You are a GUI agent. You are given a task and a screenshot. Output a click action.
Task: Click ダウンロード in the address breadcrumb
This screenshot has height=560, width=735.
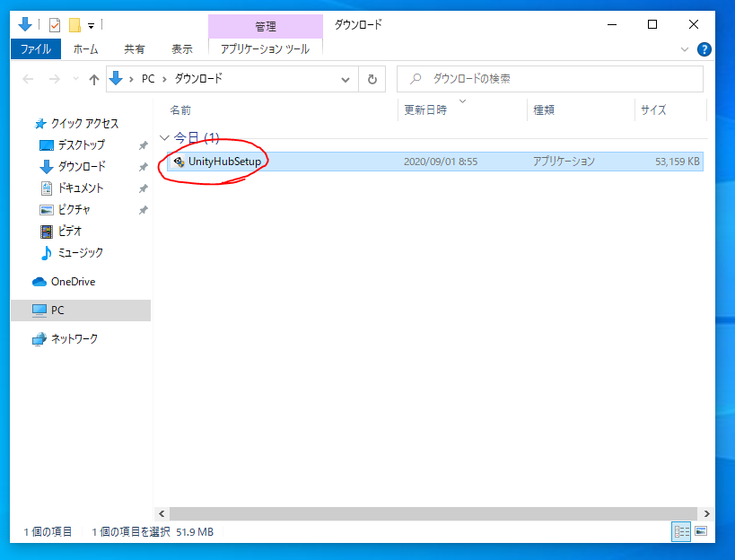[x=198, y=79]
